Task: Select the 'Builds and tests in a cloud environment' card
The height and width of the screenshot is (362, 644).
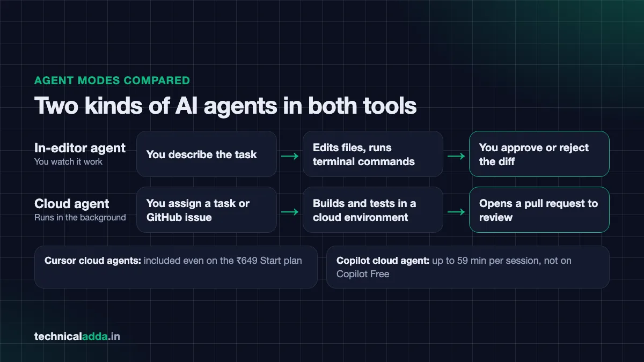Action: pyautogui.click(x=373, y=210)
